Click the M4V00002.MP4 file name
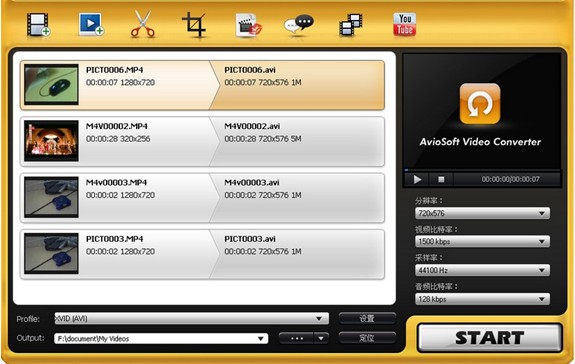The width and height of the screenshot is (575, 364). click(x=117, y=126)
